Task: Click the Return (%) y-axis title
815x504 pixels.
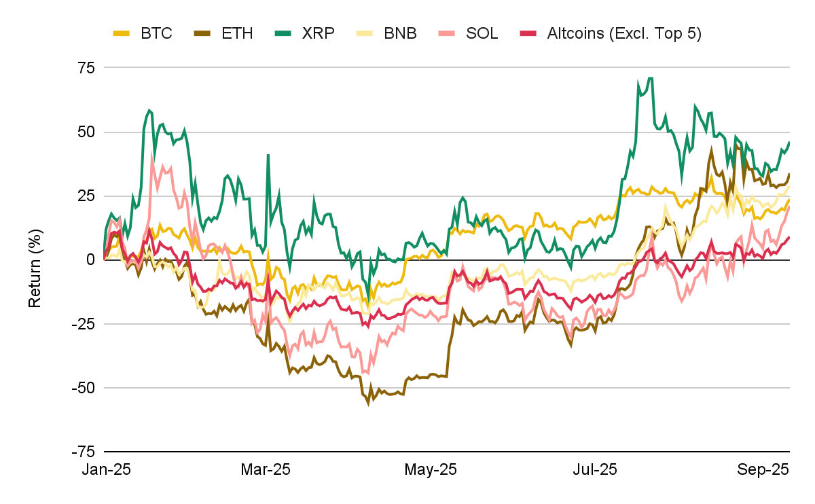Action: [35, 259]
